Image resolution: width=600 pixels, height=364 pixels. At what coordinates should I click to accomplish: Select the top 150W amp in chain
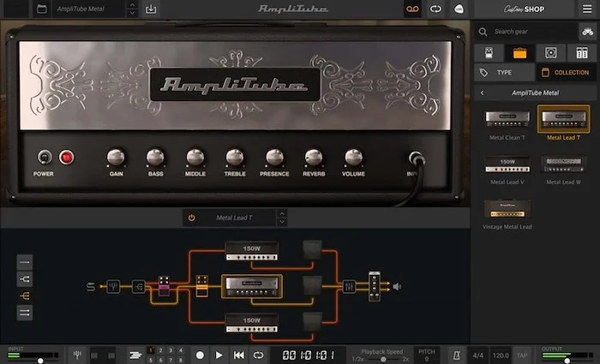[x=252, y=251]
